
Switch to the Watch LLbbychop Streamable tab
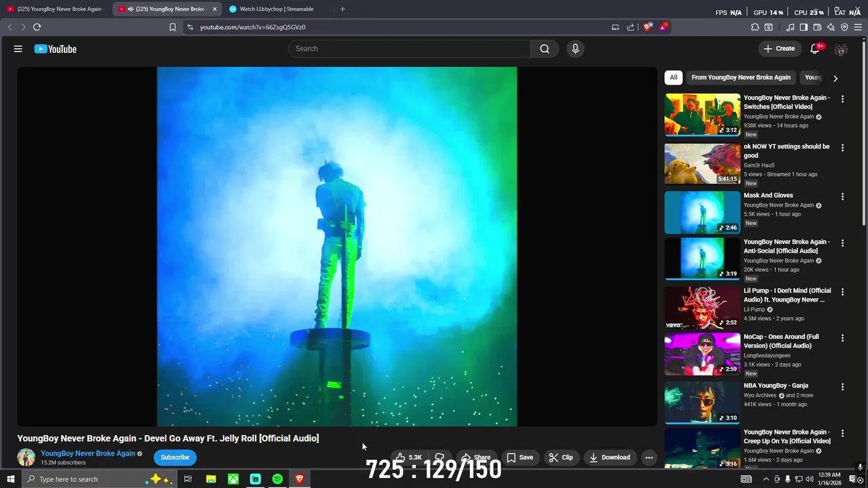(x=277, y=9)
